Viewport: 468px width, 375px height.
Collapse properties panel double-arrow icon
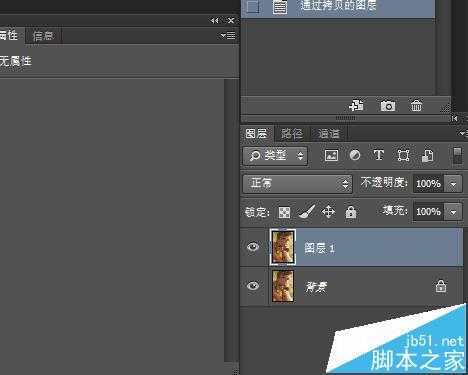point(215,21)
